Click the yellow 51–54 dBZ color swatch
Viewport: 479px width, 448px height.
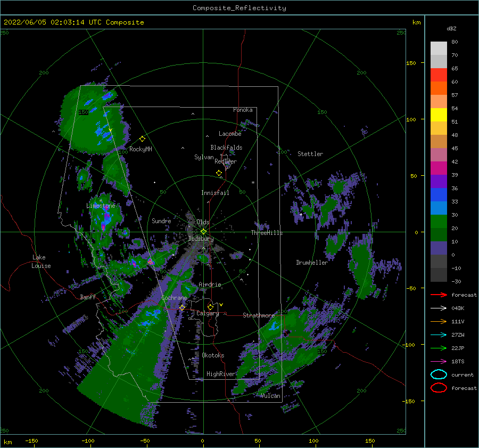pyautogui.click(x=439, y=115)
